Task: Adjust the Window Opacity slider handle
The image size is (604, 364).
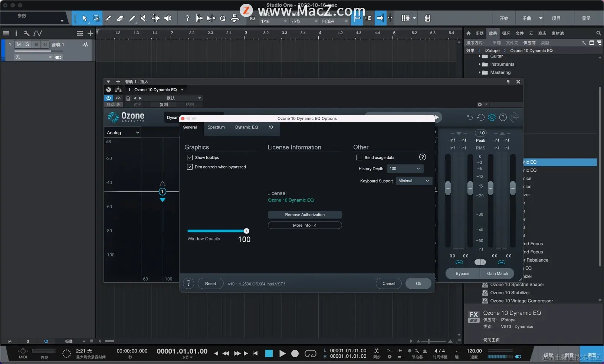Action: tap(246, 231)
